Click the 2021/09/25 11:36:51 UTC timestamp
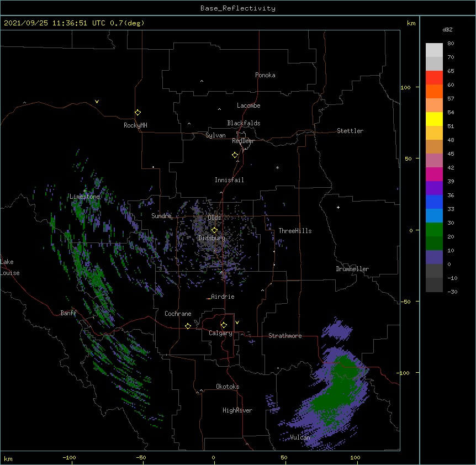476x465 pixels. (x=55, y=23)
